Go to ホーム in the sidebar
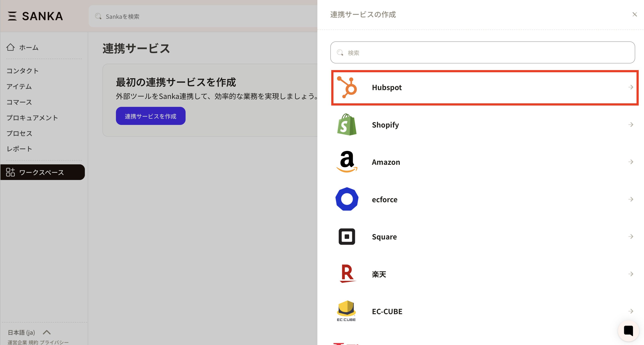644x345 pixels. 29,47
